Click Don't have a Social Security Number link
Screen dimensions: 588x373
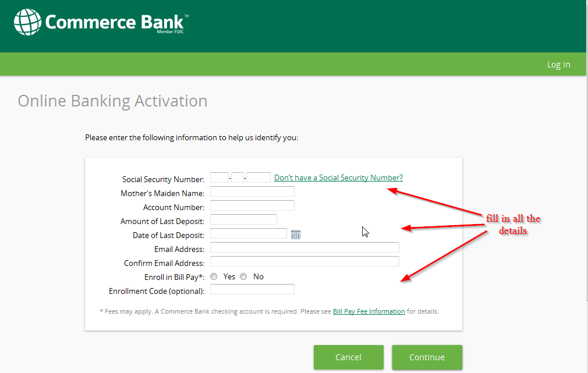[338, 177]
